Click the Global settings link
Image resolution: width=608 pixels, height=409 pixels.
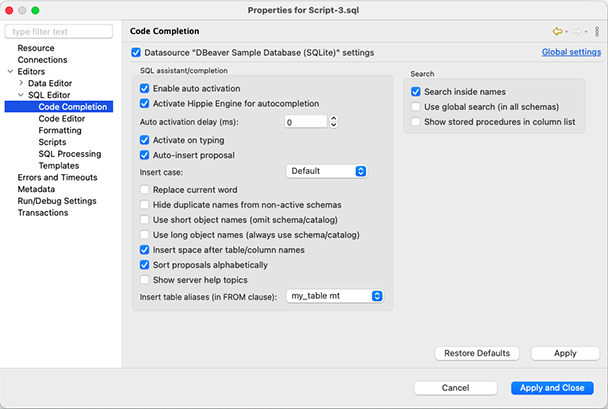(571, 52)
